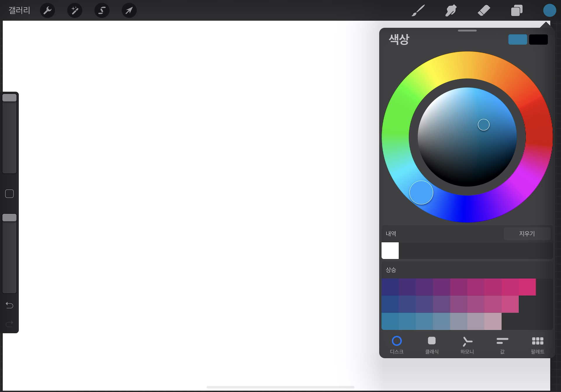This screenshot has width=561, height=392.
Task: Open the 팔레트 palettes tab
Action: pos(537,345)
